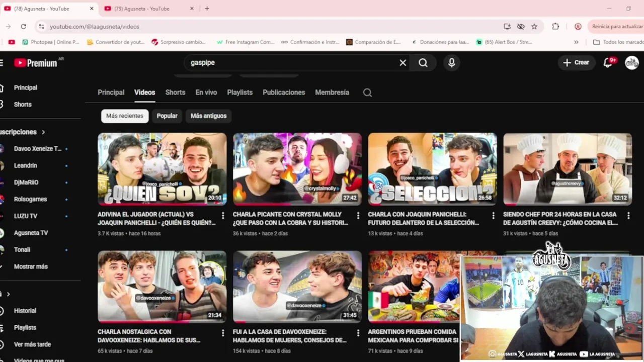
Task: Open the Todos los marcadores folder
Action: pos(618,42)
